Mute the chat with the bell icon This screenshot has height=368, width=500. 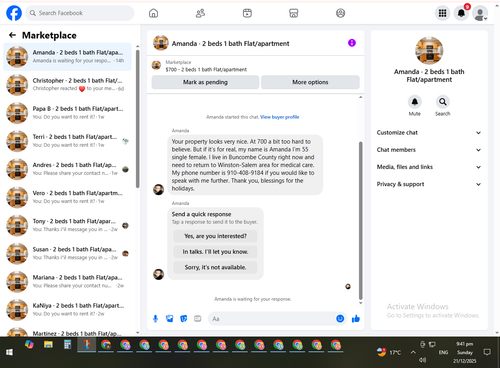[415, 102]
